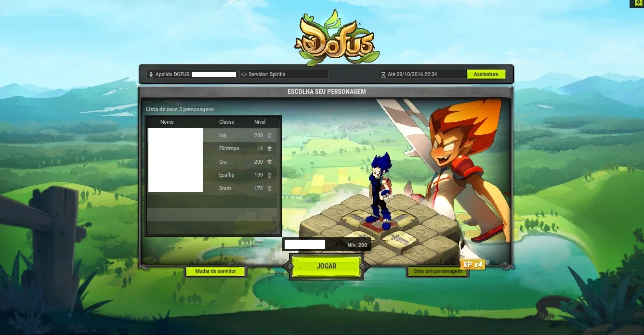Delete the Sram character using trash icon
The image size is (644, 335).
click(270, 188)
